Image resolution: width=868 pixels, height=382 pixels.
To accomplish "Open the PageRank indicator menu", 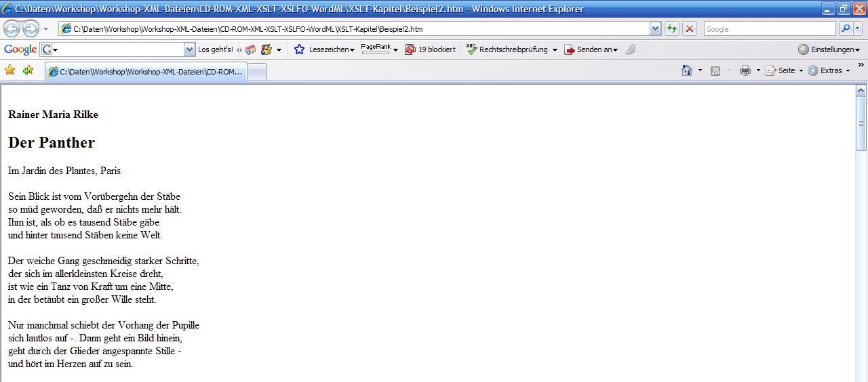I will (x=379, y=49).
